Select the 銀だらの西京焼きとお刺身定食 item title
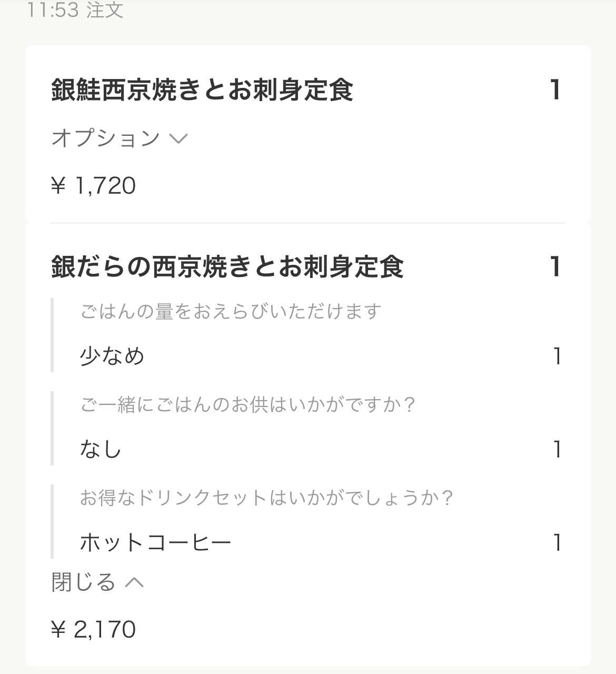 point(227,266)
